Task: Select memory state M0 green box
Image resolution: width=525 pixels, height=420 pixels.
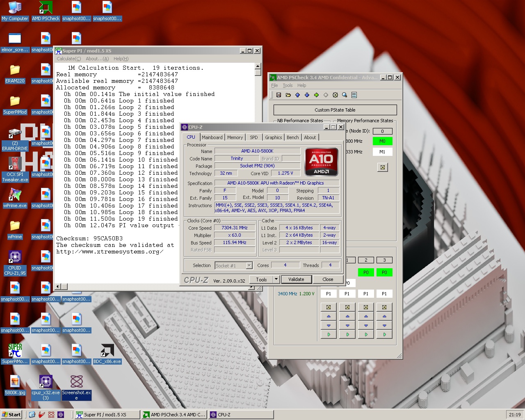Action: 382,141
